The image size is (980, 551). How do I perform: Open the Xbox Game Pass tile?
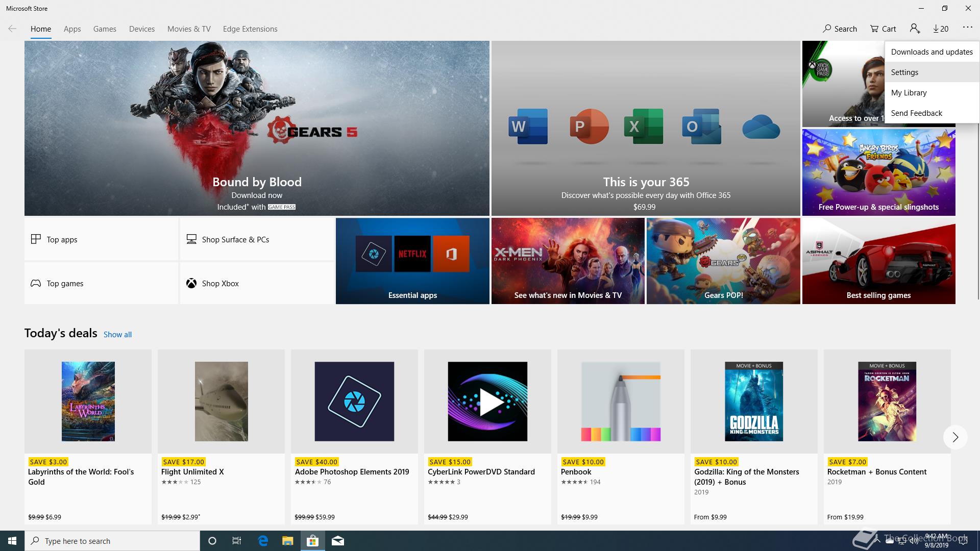pyautogui.click(x=843, y=84)
